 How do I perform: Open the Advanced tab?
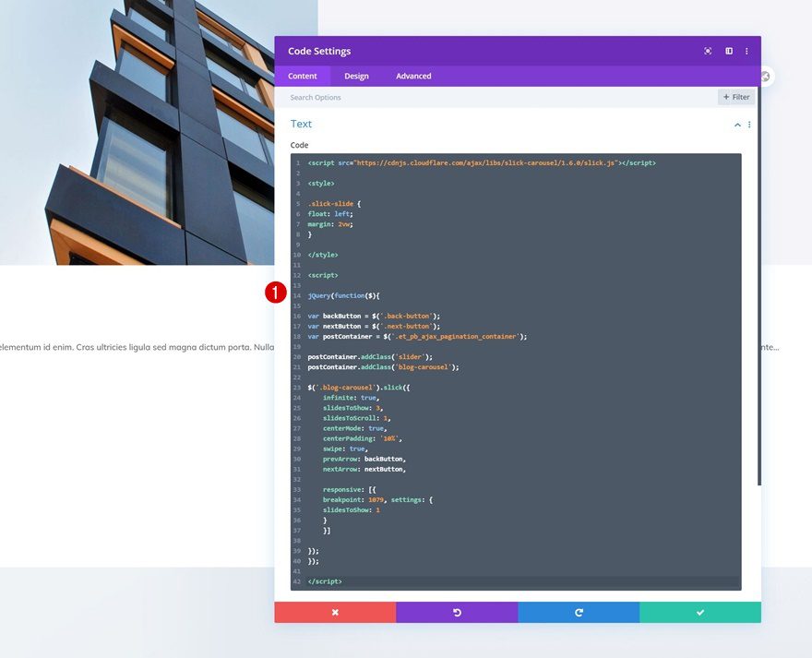(x=413, y=76)
